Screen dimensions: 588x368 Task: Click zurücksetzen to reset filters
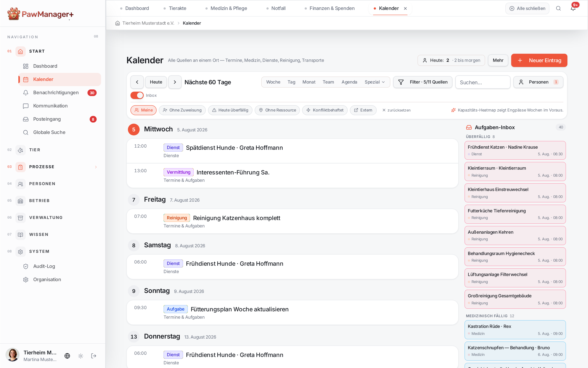pyautogui.click(x=396, y=110)
